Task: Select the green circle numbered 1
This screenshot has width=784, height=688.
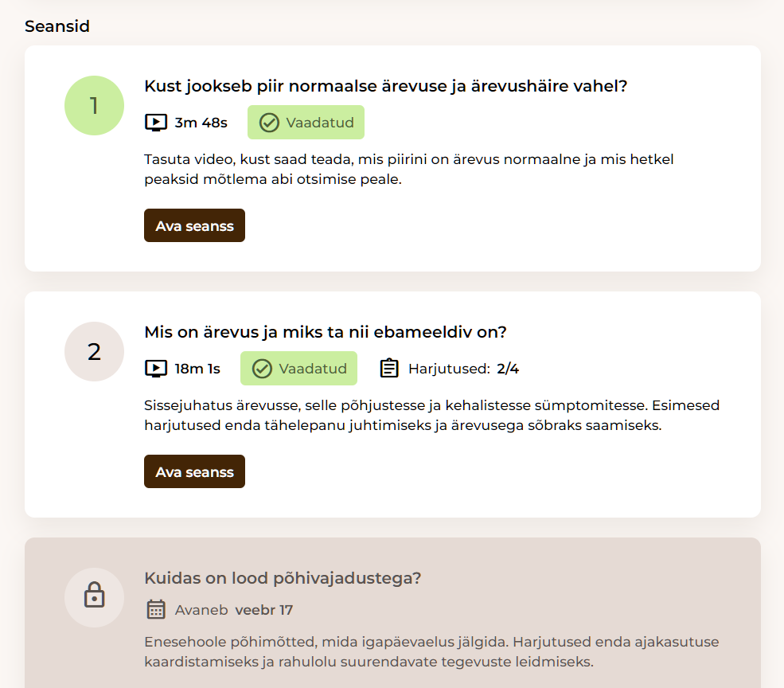Action: (94, 105)
